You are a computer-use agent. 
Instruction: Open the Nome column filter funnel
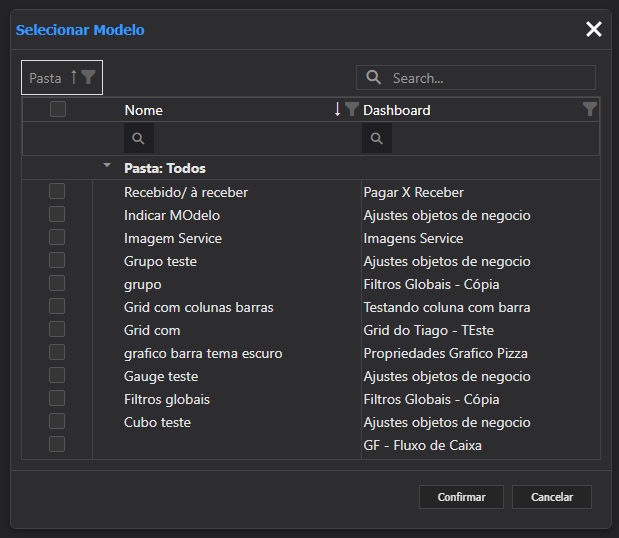[x=351, y=110]
